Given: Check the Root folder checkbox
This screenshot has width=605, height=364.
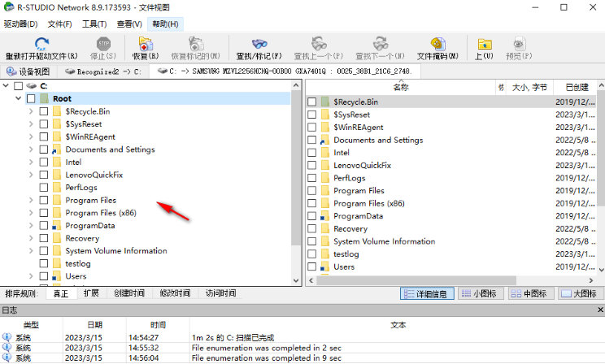Looking at the screenshot, I should 31,98.
